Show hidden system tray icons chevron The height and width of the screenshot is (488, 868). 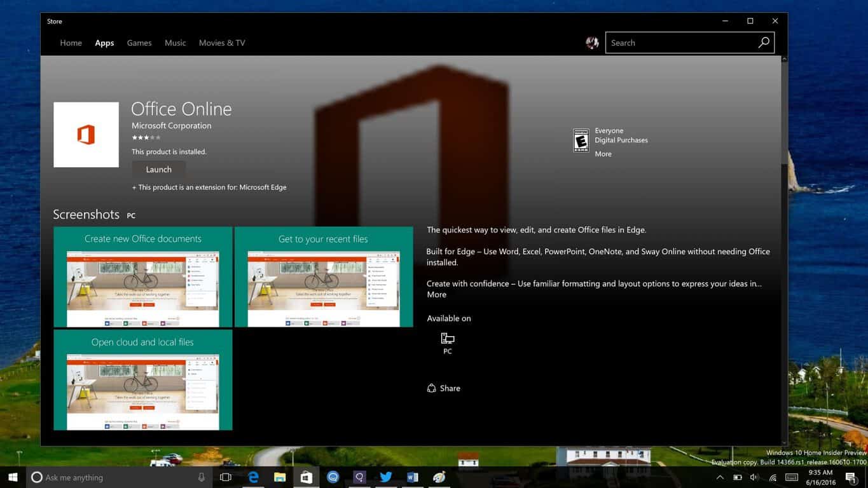coord(720,477)
